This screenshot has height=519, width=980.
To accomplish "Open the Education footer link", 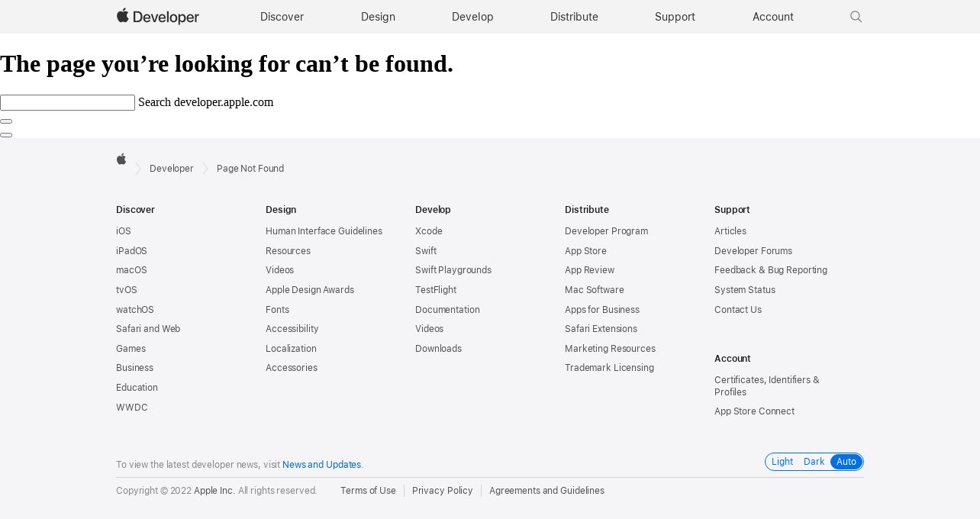I will (137, 388).
